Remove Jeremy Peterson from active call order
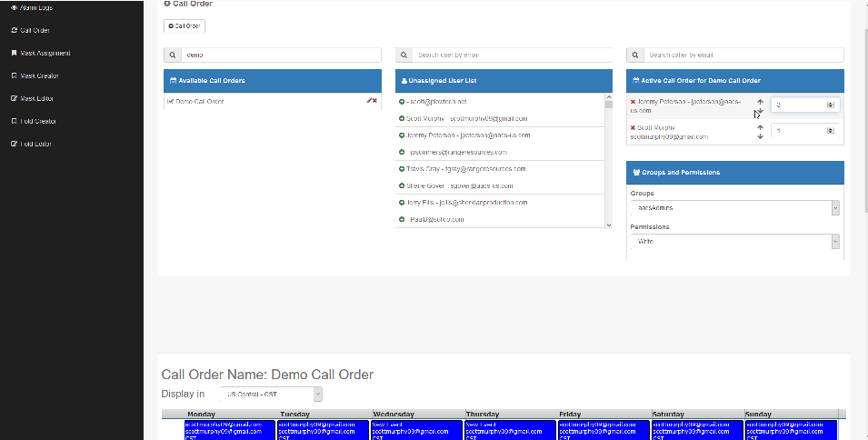 [633, 102]
